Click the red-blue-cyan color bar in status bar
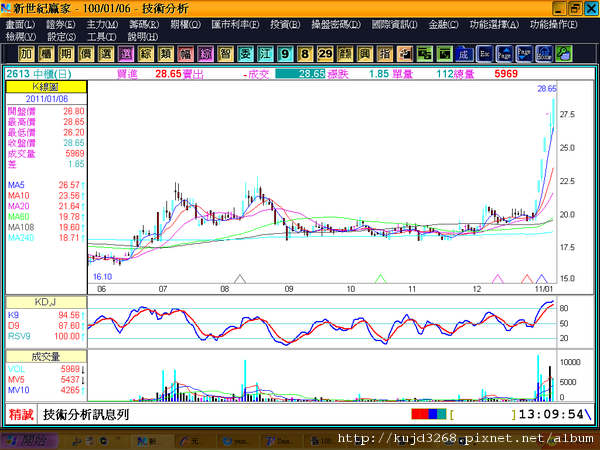The width and height of the screenshot is (600, 450). (429, 414)
